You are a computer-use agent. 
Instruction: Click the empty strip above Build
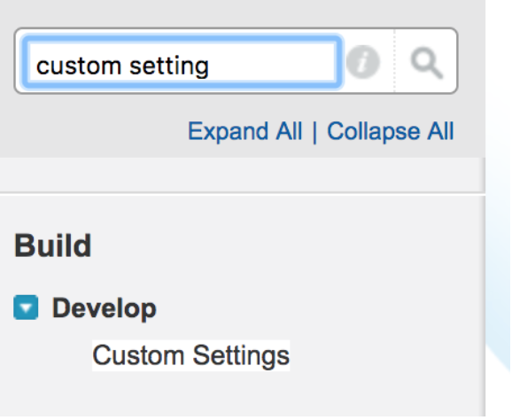(242, 175)
